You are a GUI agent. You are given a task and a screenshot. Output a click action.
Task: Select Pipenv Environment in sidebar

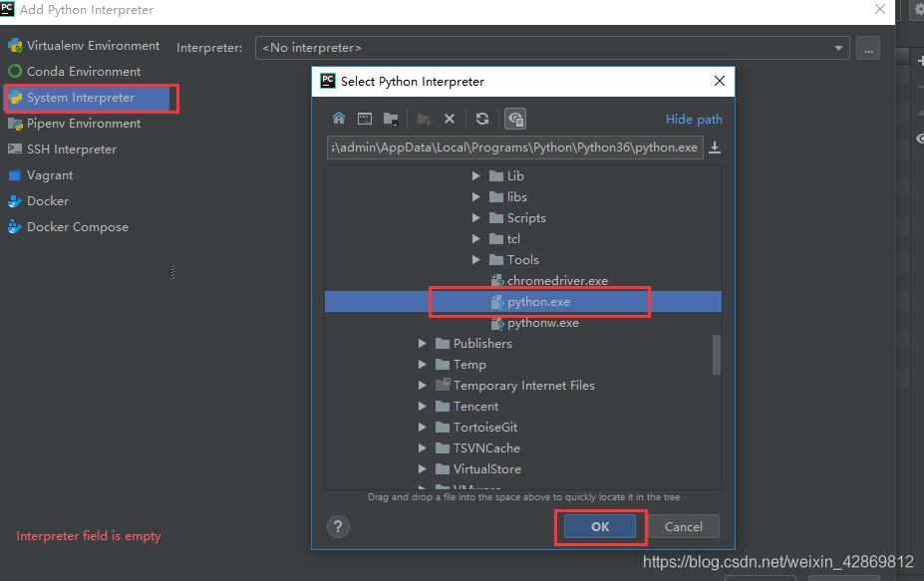coord(74,124)
